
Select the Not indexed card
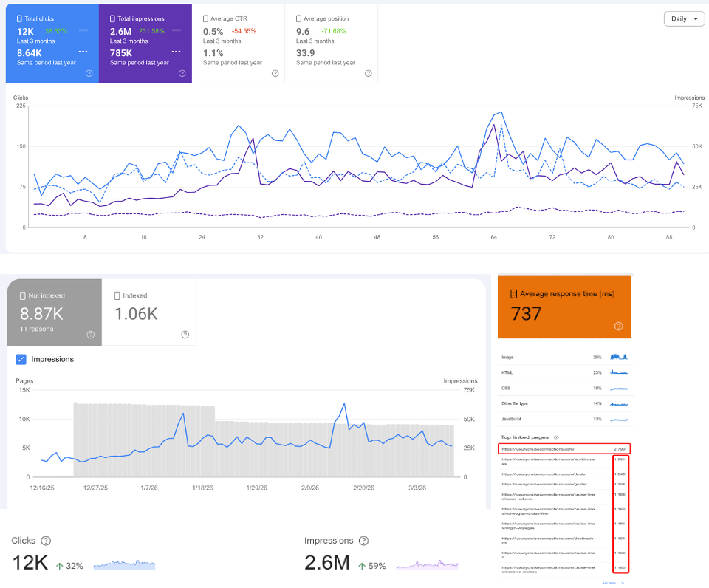(54, 312)
